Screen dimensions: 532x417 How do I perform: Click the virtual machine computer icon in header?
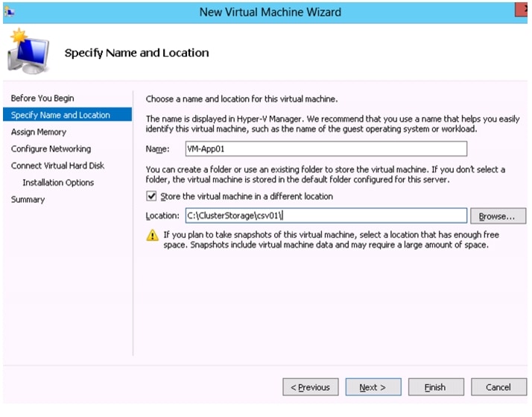pos(28,51)
